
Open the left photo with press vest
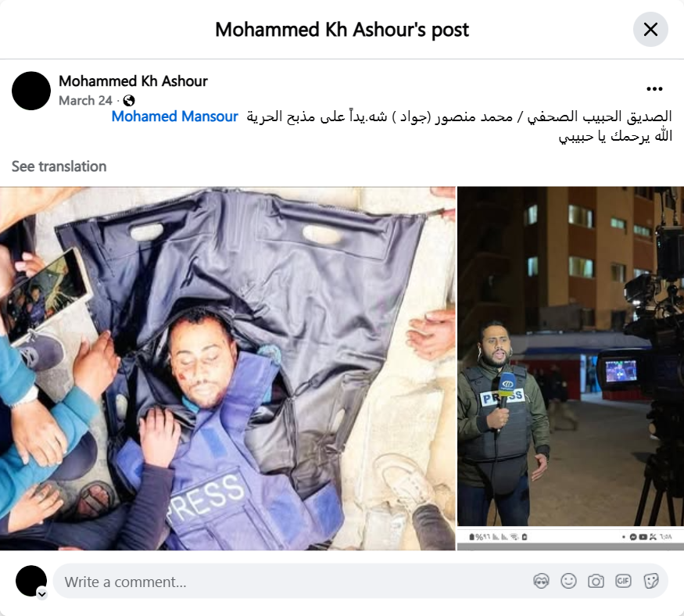(x=227, y=369)
